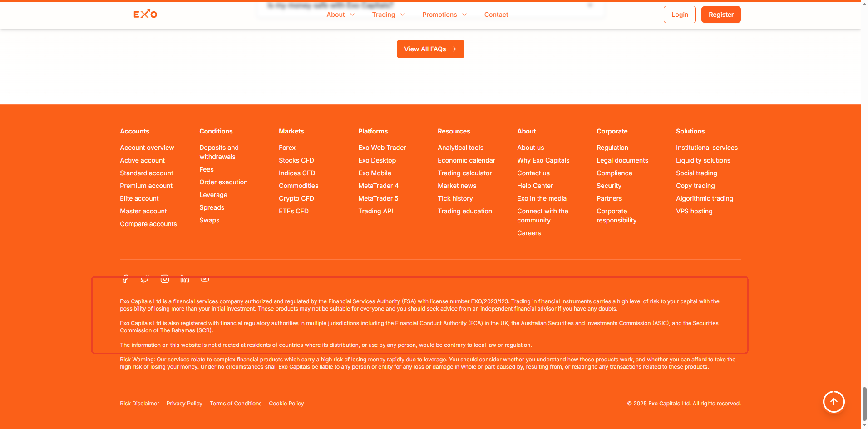Open Terms of Conditions link
Image resolution: width=868 pixels, height=429 pixels.
[x=236, y=404]
